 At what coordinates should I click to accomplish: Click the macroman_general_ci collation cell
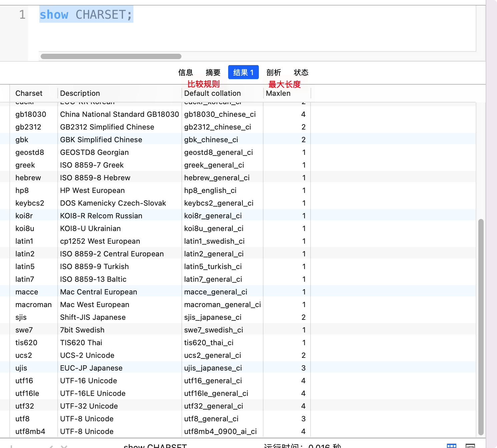(222, 304)
